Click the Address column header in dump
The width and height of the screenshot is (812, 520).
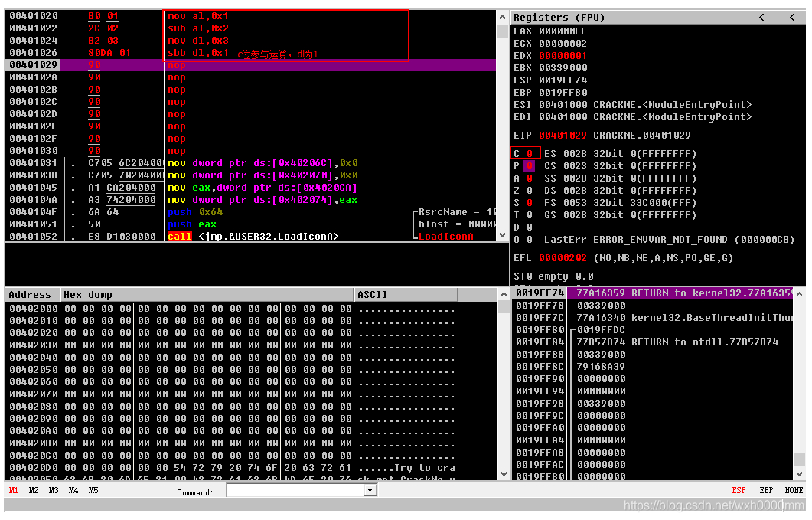(x=33, y=295)
